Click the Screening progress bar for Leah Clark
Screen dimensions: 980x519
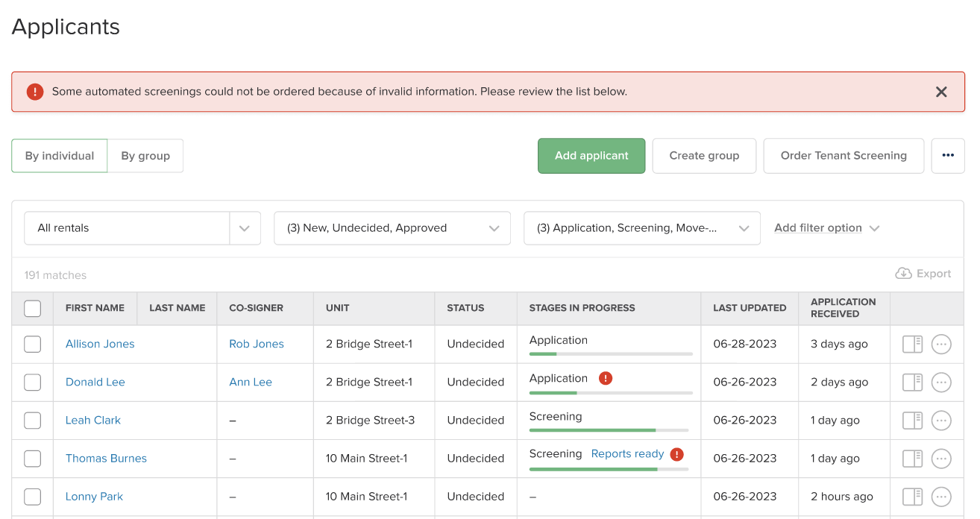point(609,430)
